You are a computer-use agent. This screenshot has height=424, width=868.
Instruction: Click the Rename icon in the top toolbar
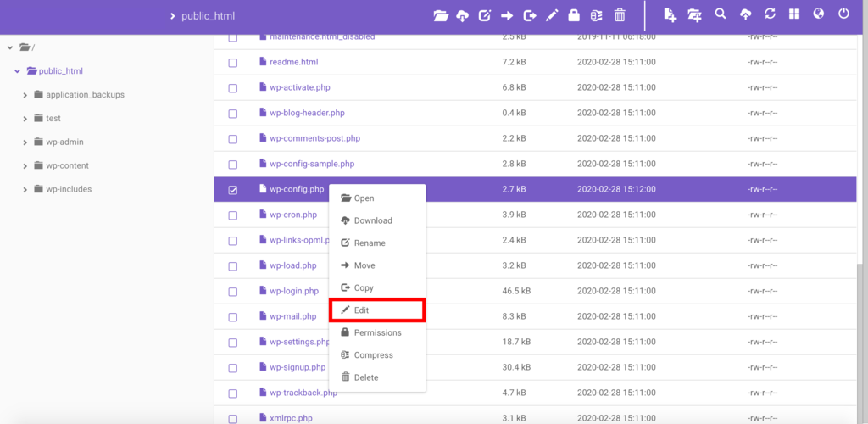point(484,16)
